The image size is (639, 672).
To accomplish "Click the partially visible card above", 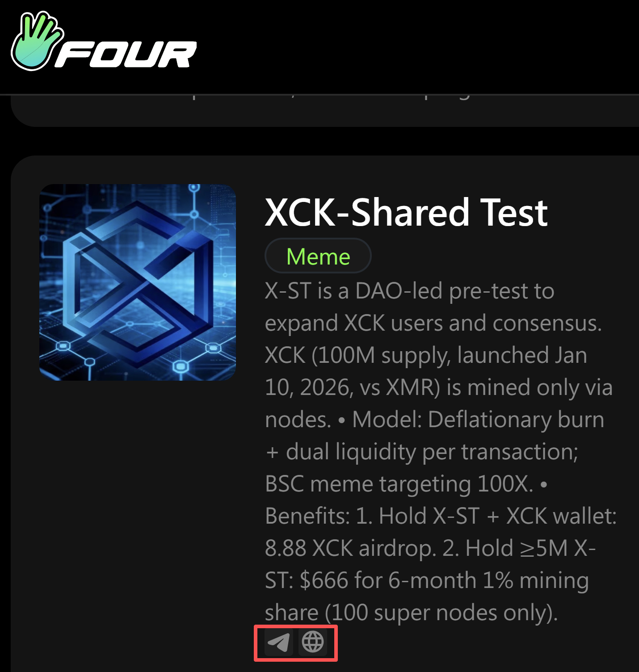I will point(325,110).
